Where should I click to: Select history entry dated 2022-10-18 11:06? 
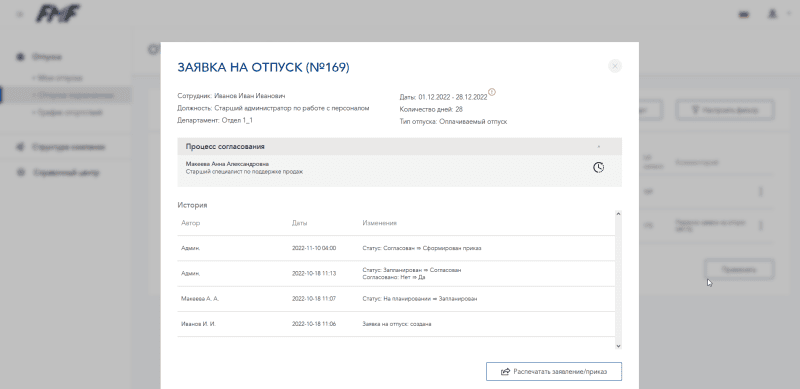396,324
